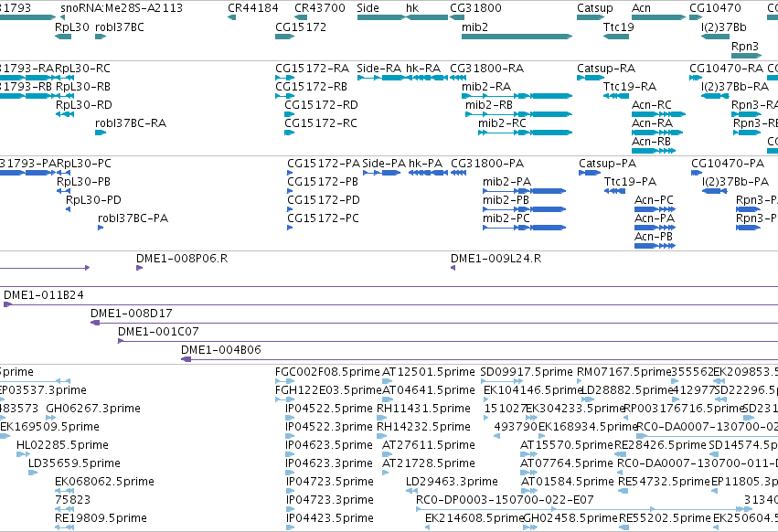This screenshot has height=532, width=778.
Task: Click the Catsup-RA transcript label
Action: pyautogui.click(x=606, y=69)
